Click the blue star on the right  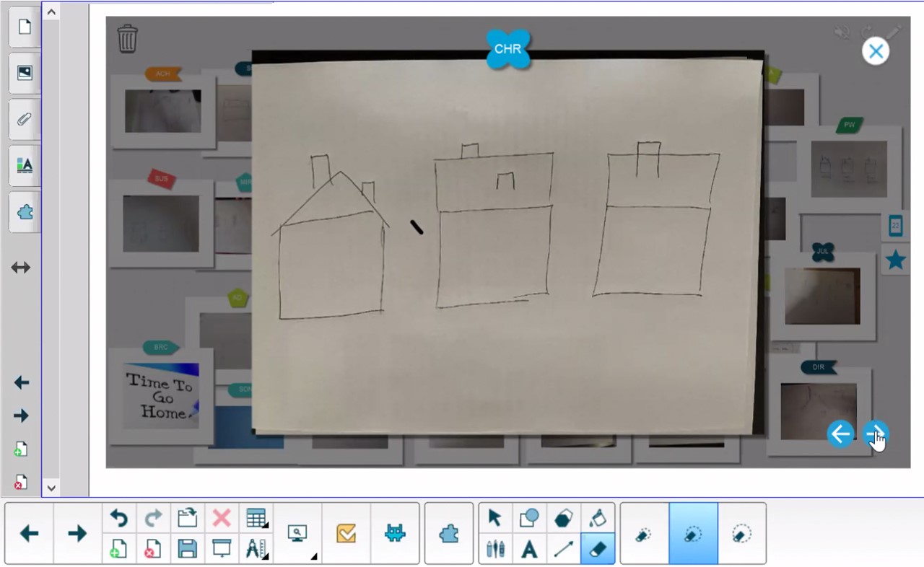[895, 260]
